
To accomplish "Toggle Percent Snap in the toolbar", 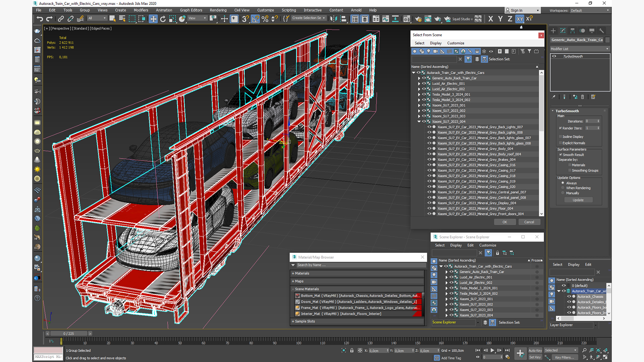I will click(265, 19).
